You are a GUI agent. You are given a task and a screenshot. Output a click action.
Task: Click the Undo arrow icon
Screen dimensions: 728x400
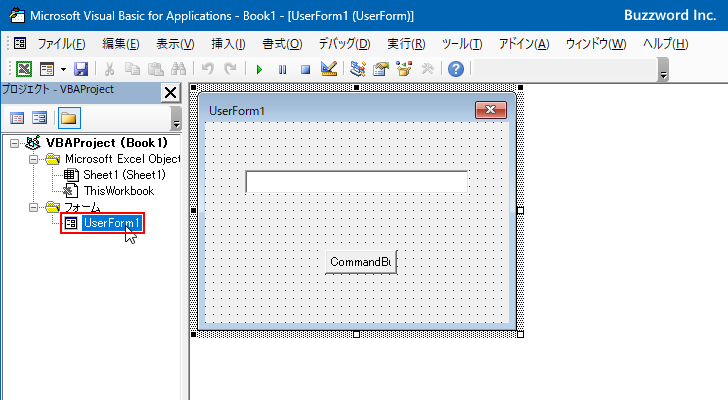point(208,69)
